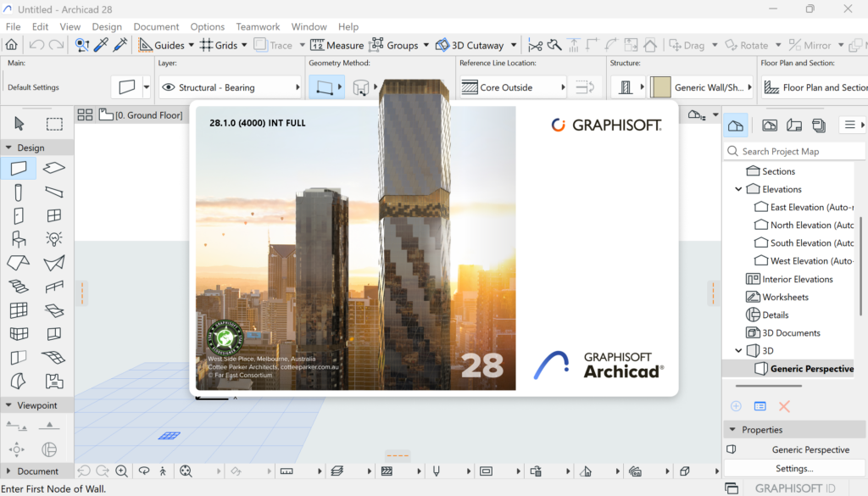Select the Slab tool

point(53,168)
